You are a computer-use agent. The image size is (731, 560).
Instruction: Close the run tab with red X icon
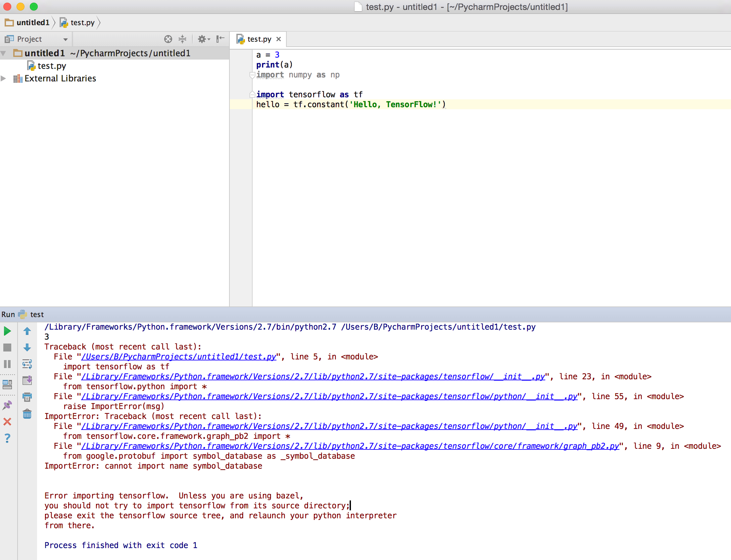coord(7,422)
